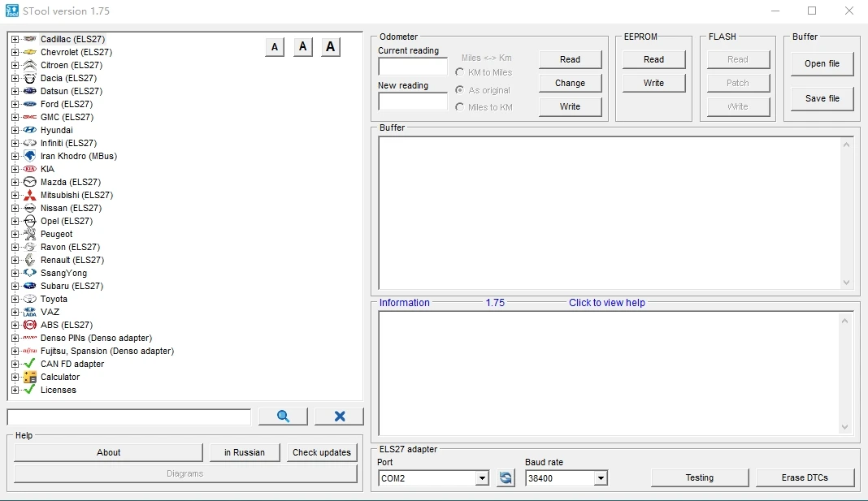Set medium tree font size A
868x501 pixels.
tap(302, 47)
